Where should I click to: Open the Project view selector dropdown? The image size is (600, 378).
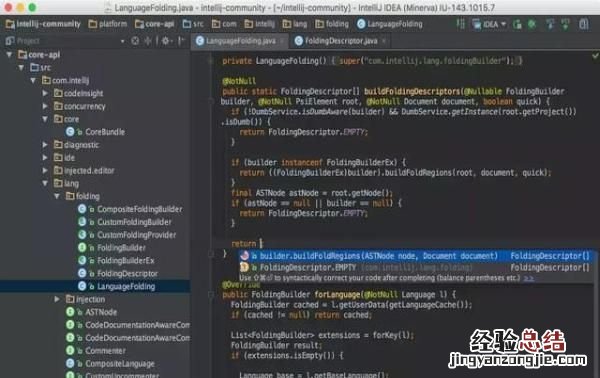click(x=122, y=41)
